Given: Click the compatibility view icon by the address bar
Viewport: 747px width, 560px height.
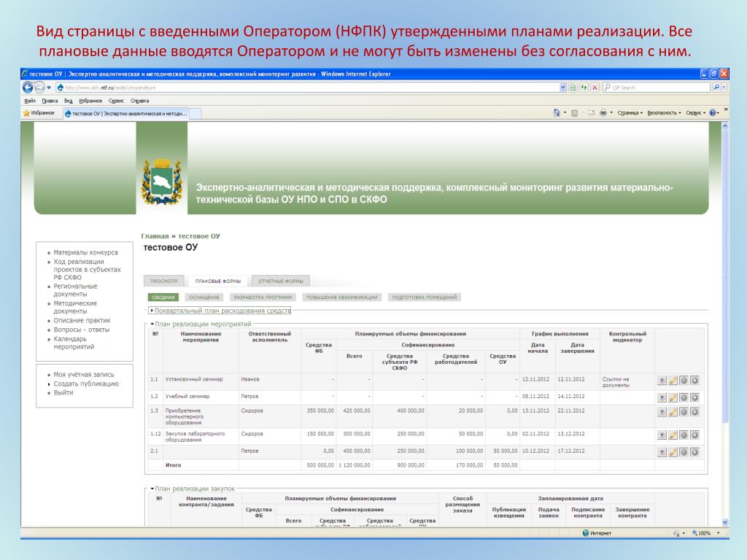Looking at the screenshot, I should [x=573, y=87].
